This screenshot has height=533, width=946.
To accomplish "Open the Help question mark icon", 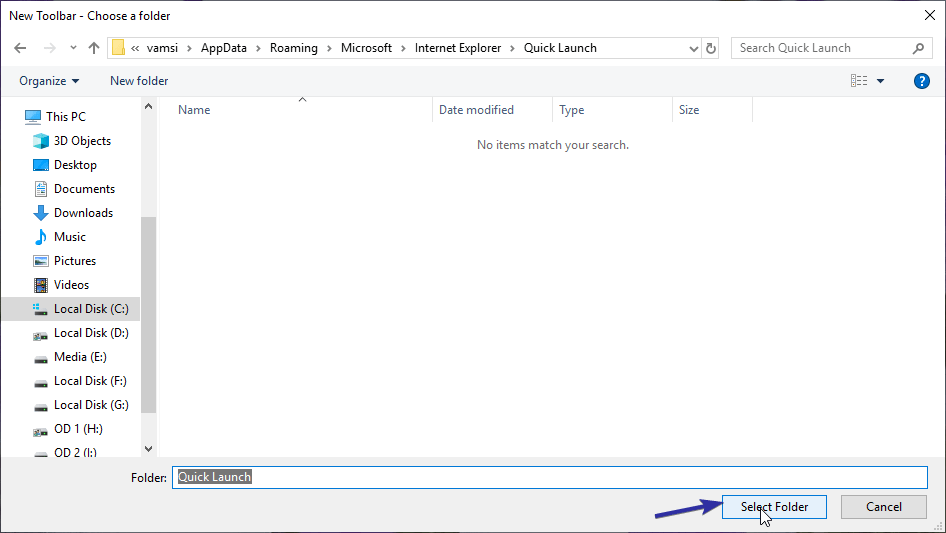I will (921, 81).
